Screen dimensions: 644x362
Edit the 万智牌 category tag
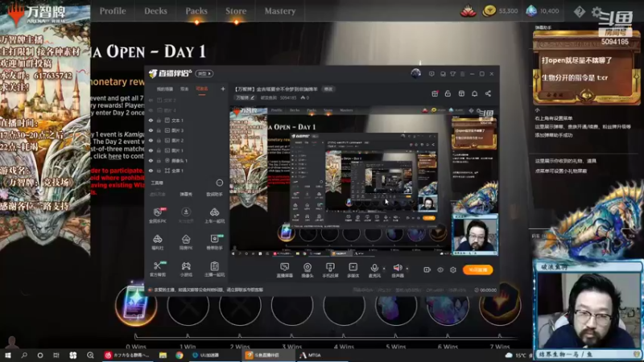click(x=246, y=97)
